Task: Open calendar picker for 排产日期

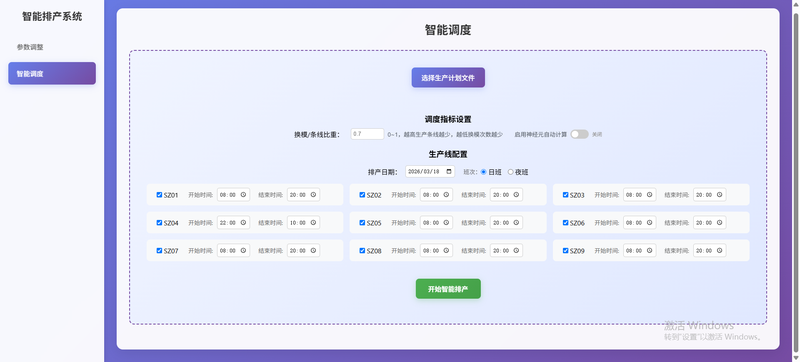Action: [448, 171]
